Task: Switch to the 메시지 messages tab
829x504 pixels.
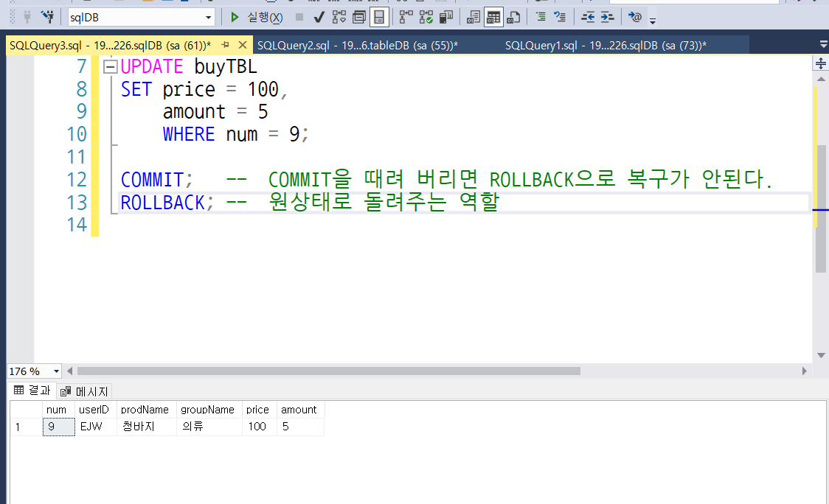Action: (x=84, y=391)
